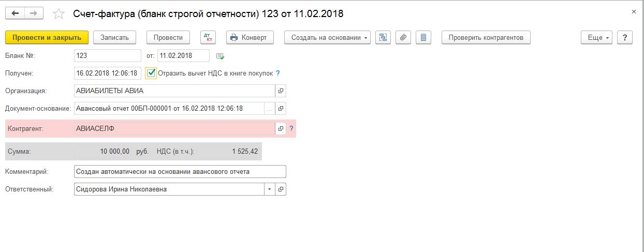Show Дт/Кт accounting entries
This screenshot has height=252, width=644.
208,37
